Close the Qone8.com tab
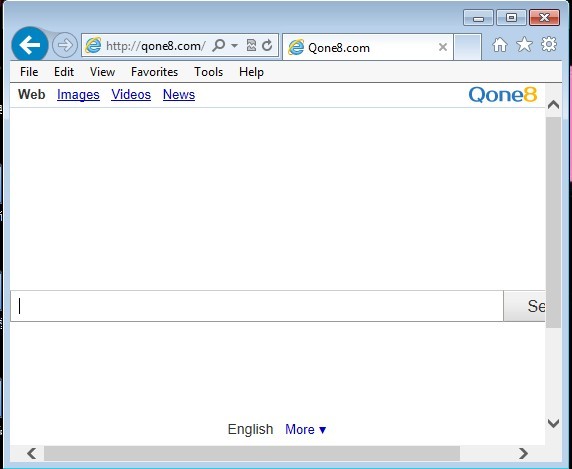 click(443, 47)
